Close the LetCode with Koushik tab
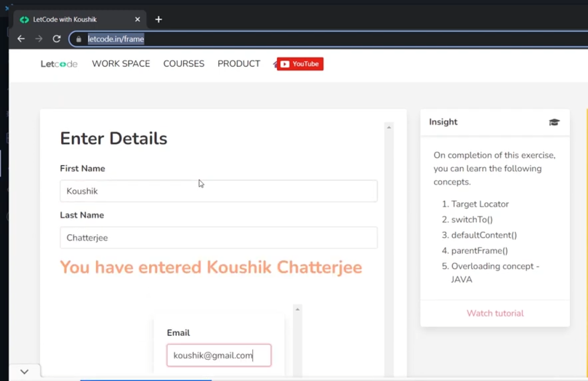The image size is (588, 381). 137,19
